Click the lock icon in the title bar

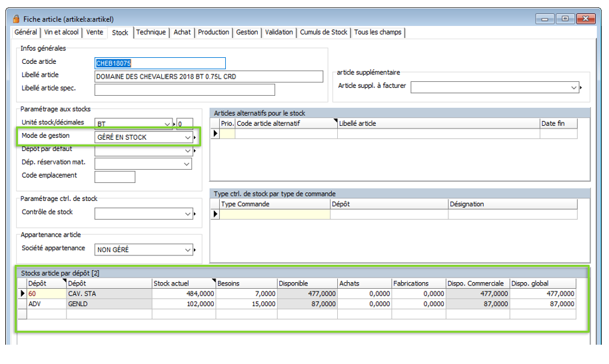click(16, 19)
